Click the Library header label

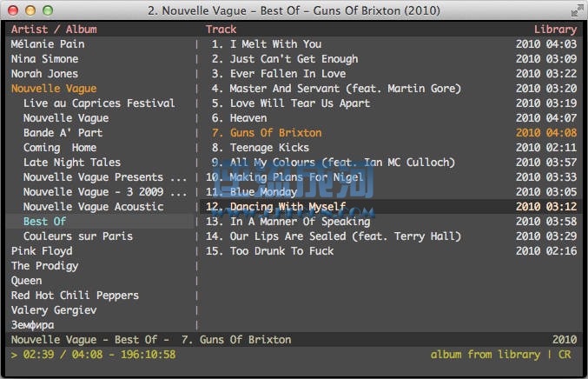pos(555,30)
